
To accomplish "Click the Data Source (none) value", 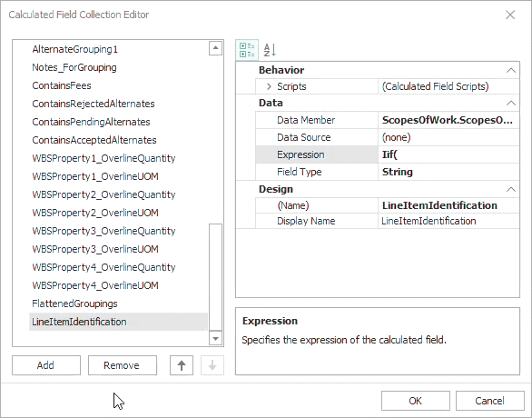I will click(448, 137).
